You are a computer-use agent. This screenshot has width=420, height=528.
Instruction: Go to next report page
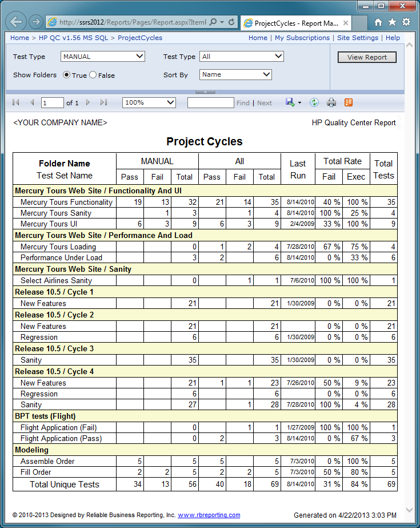tap(88, 102)
